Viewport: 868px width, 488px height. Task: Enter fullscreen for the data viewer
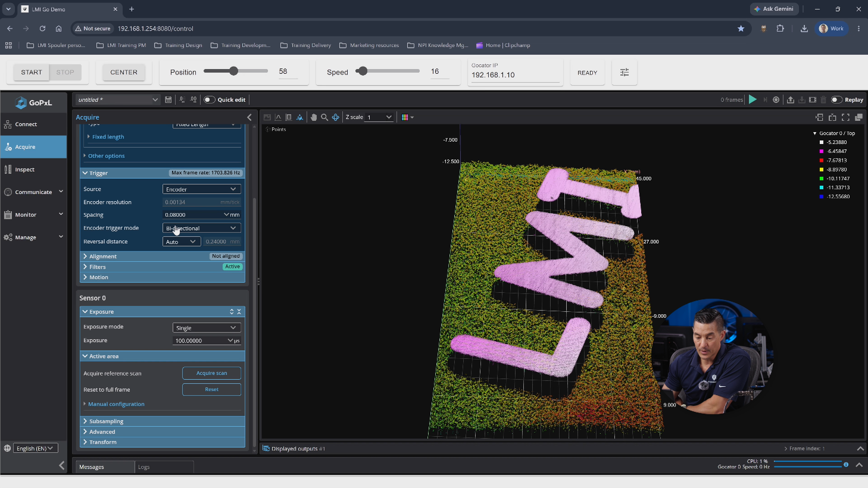pyautogui.click(x=845, y=117)
